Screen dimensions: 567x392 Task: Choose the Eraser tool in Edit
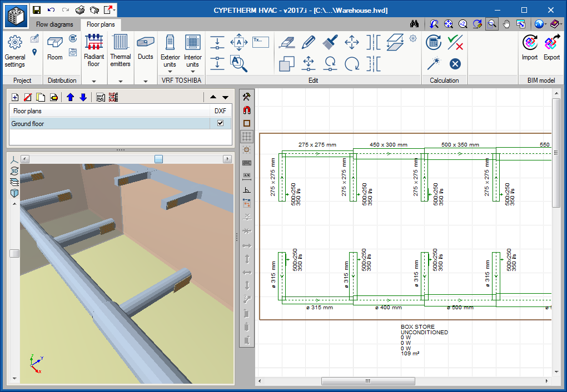(286, 42)
